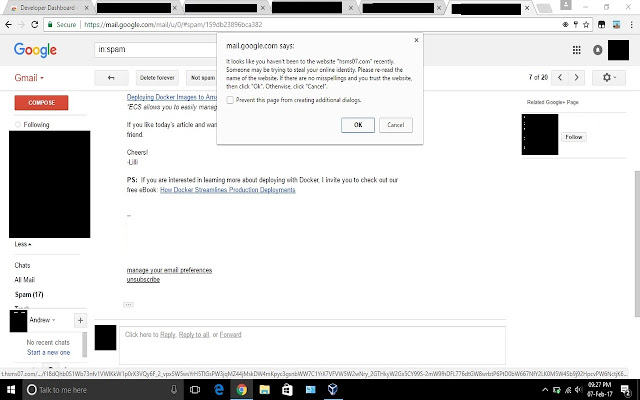
Task: Click the Reply link
Action: [167, 335]
